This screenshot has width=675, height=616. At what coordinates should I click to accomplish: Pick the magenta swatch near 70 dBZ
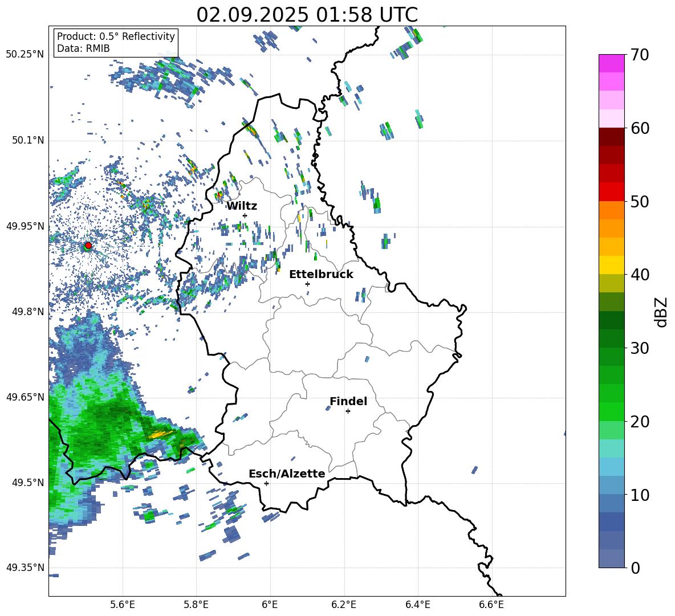click(x=611, y=63)
